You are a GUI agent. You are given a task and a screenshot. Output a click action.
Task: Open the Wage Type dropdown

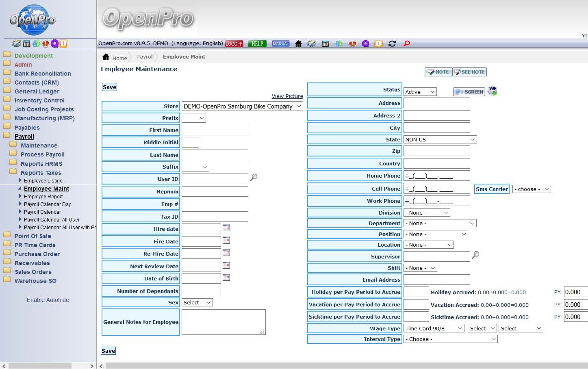[434, 328]
